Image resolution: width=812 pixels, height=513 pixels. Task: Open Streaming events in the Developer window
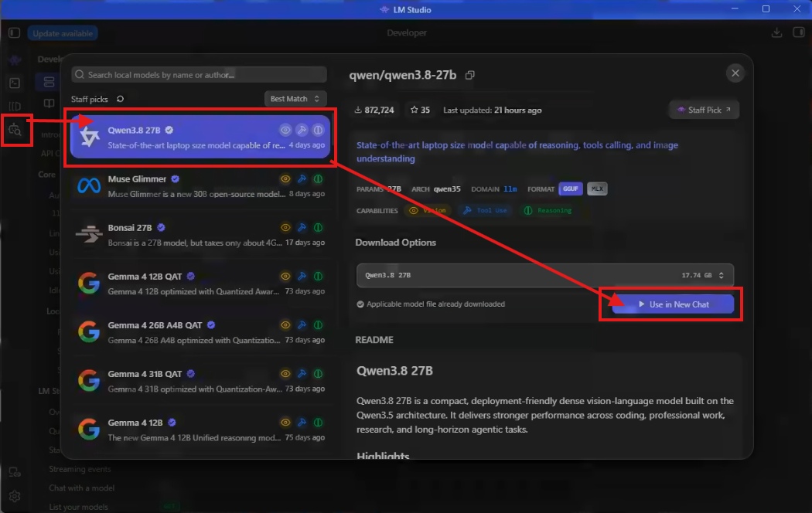tap(80, 469)
